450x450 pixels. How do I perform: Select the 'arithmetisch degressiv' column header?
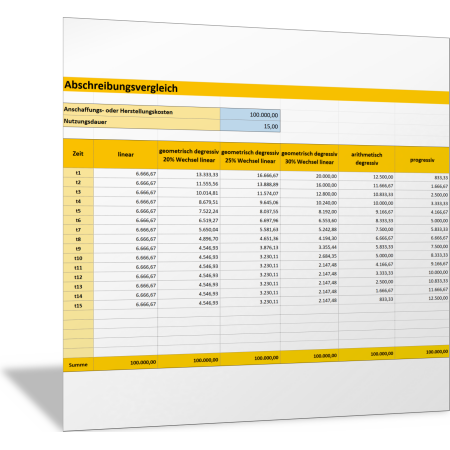[366, 159]
